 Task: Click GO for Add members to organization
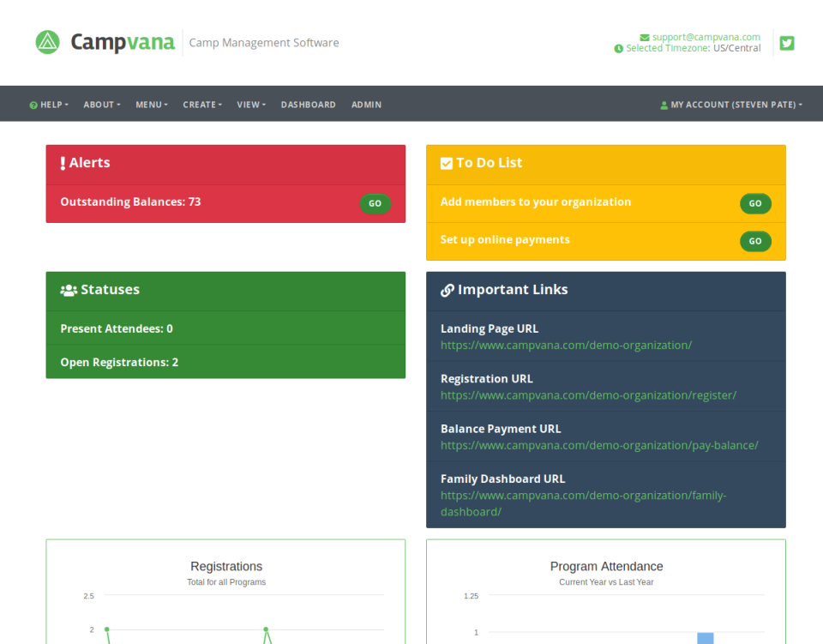(x=755, y=203)
